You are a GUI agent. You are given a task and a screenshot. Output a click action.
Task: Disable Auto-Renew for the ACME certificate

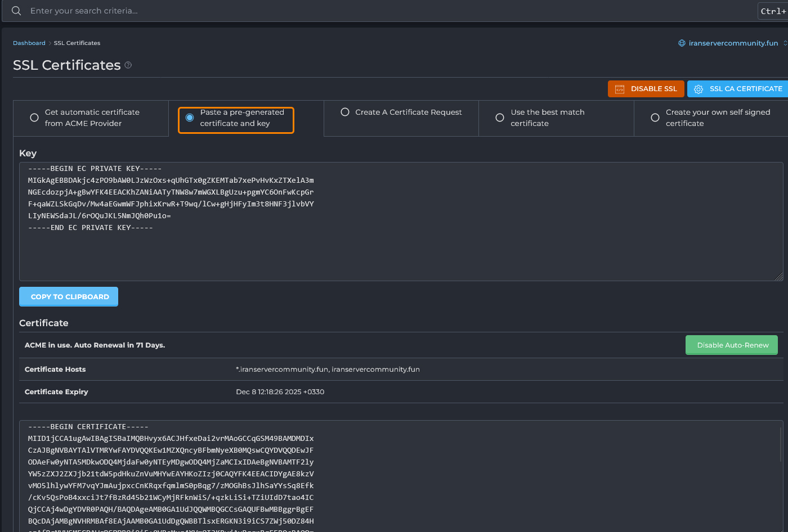coord(731,345)
